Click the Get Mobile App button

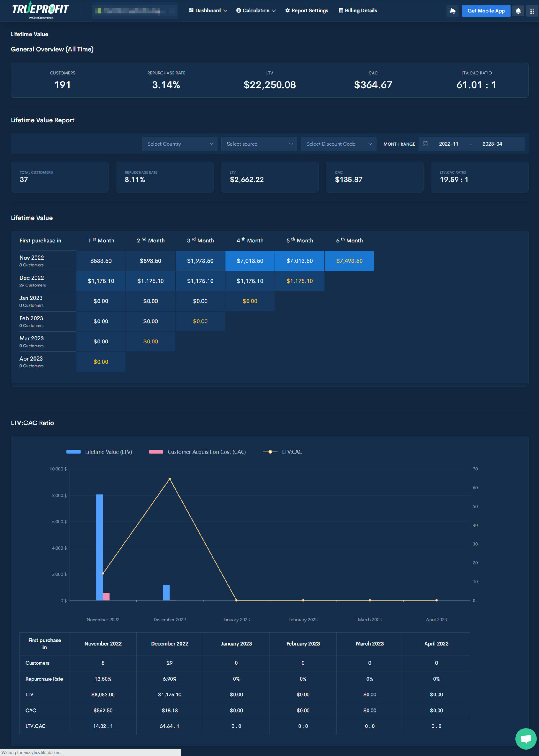[x=486, y=11]
